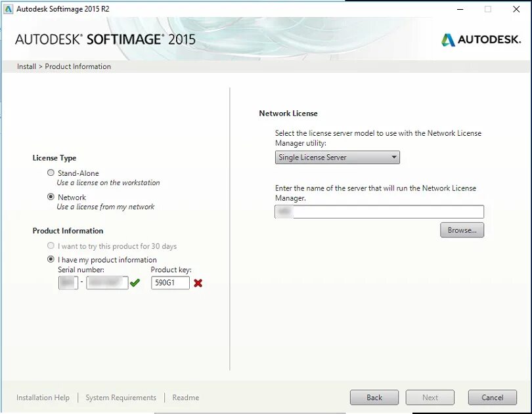Open the System Requirements link
The width and height of the screenshot is (532, 414).
tap(121, 398)
